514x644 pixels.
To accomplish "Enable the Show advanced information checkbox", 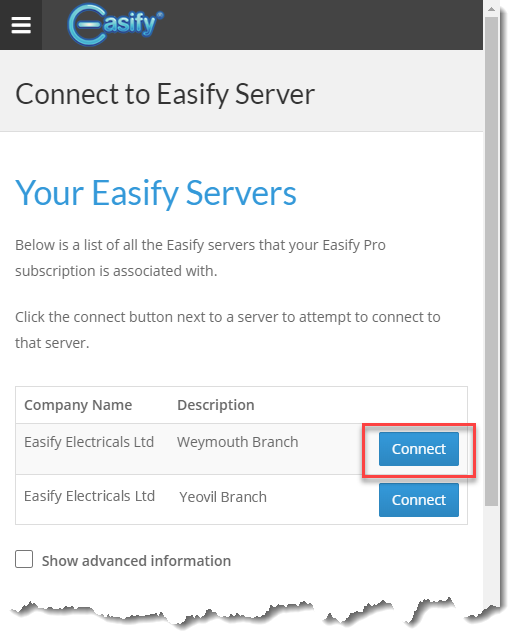I will pyautogui.click(x=24, y=559).
